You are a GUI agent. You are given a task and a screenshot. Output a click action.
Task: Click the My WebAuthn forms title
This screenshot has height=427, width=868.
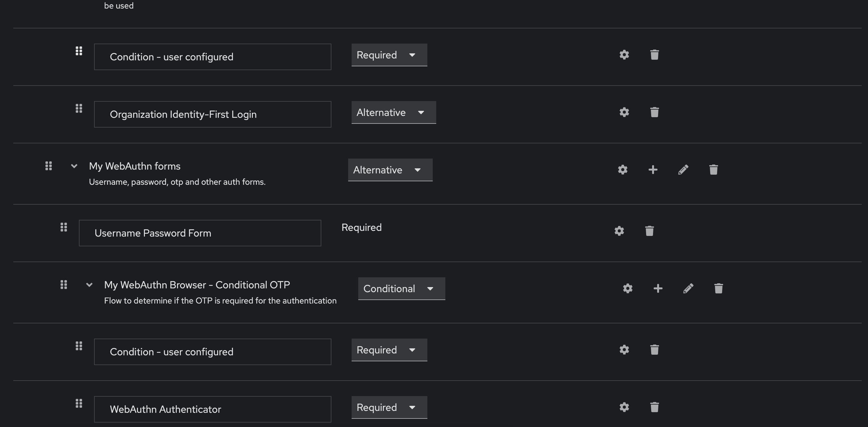(x=135, y=166)
